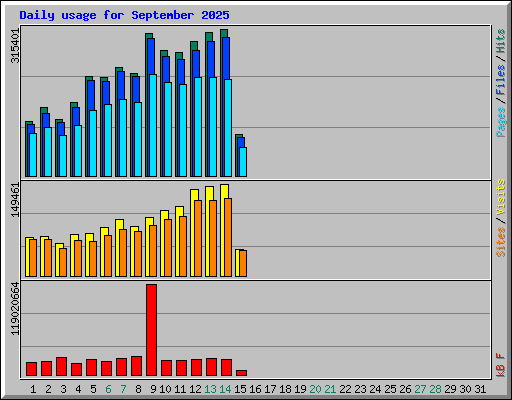The height and width of the screenshot is (400, 512).
Task: Click the 'Sites' legend label
Action: 501,242
